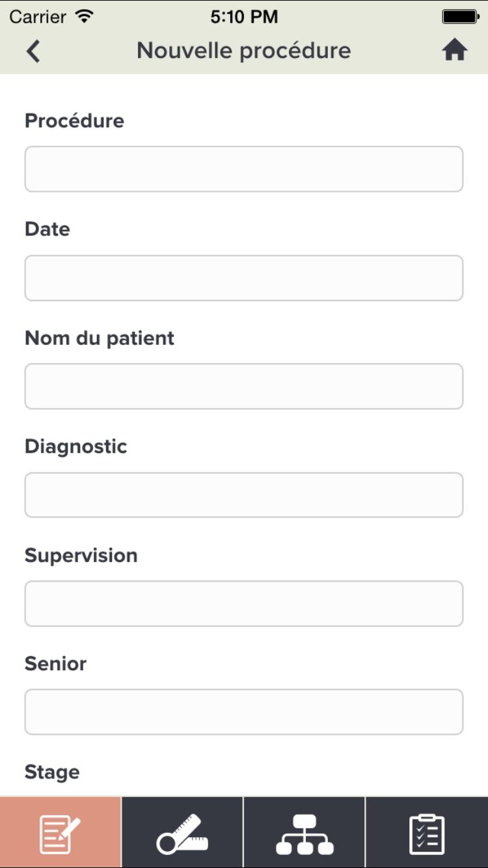Open the hierarchy tree diagram tab
The width and height of the screenshot is (488, 868).
[305, 833]
